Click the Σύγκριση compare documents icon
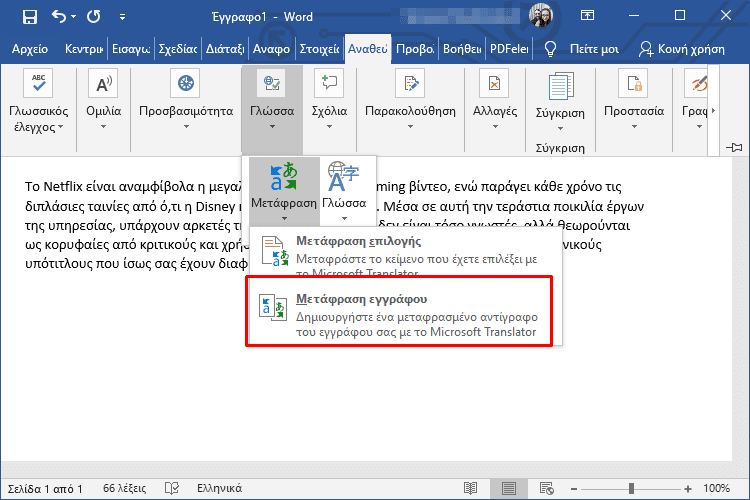The image size is (750, 500). 560,87
